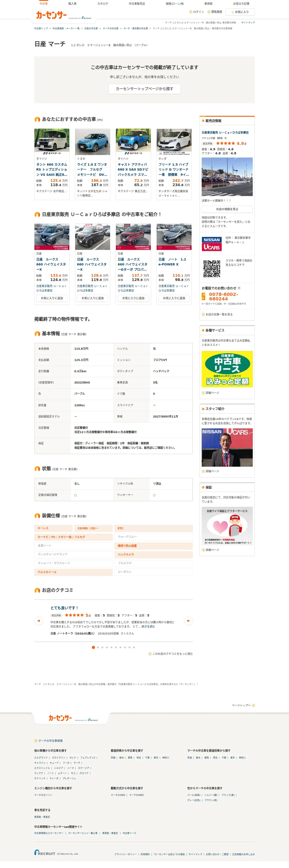
Task: Open the ノート 1.2 e-POWER X thumbnail
Action: pos(174,237)
